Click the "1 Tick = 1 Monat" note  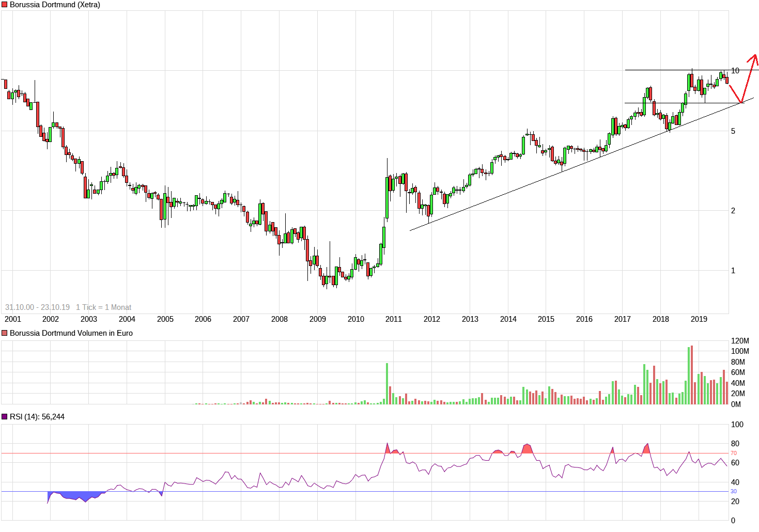coord(103,307)
